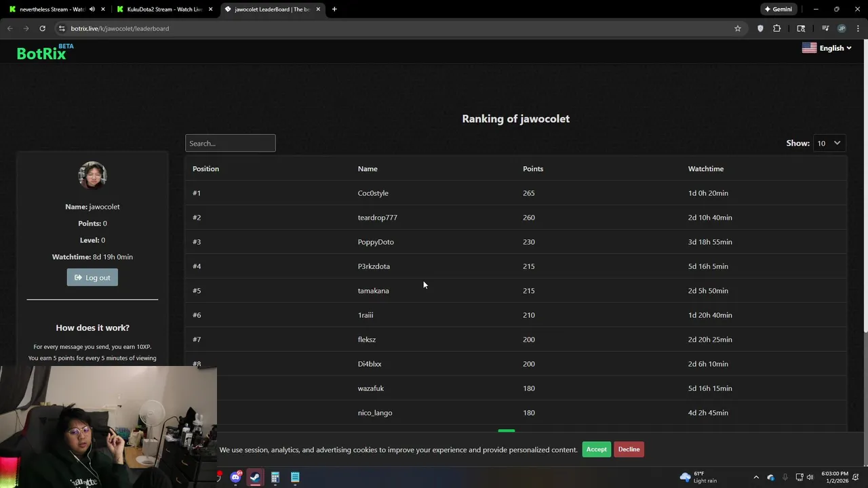
Task: Select the user name nico_lango
Action: pyautogui.click(x=375, y=413)
